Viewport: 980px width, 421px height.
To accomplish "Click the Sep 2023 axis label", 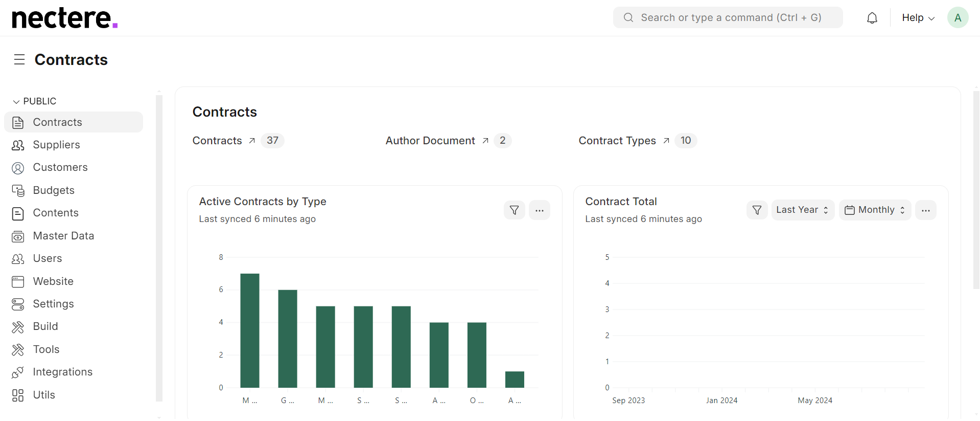I will point(628,401).
